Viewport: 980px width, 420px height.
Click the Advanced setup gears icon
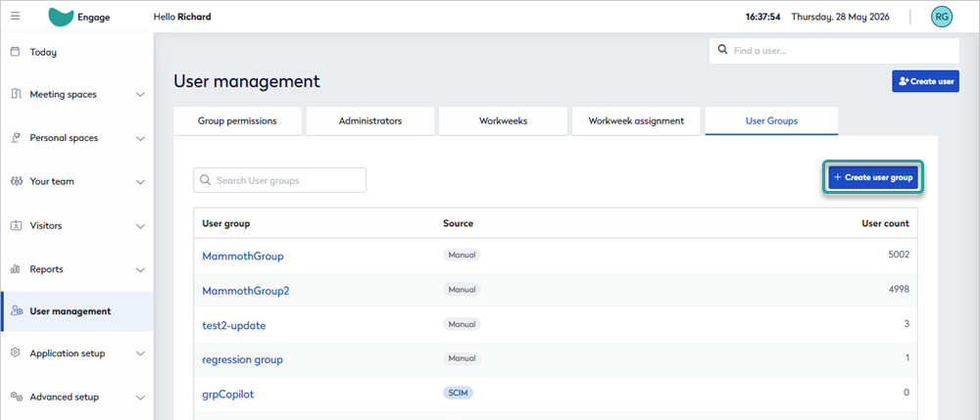(x=17, y=397)
